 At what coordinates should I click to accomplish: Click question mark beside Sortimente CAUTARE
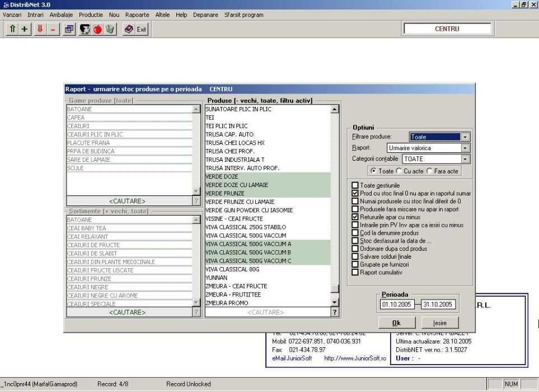click(196, 312)
